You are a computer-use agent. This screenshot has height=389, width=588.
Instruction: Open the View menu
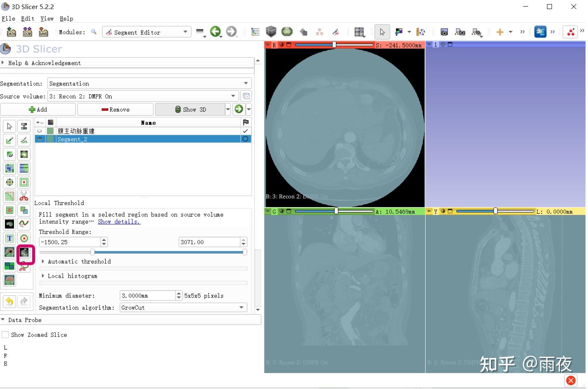coord(47,19)
